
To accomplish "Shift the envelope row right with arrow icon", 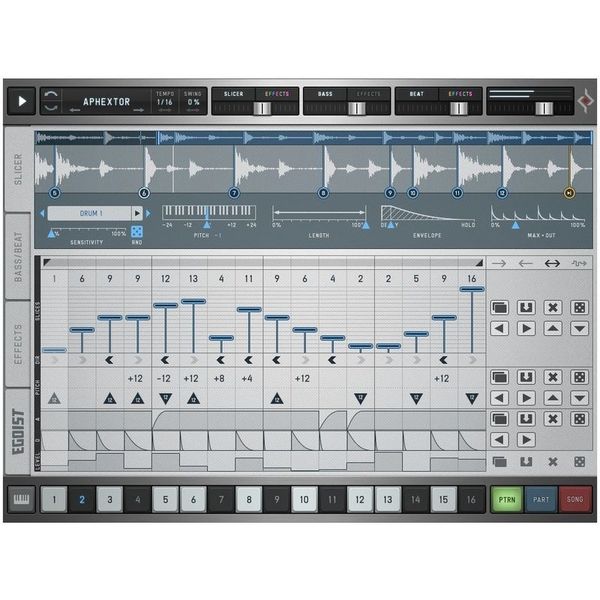I will 526,439.
